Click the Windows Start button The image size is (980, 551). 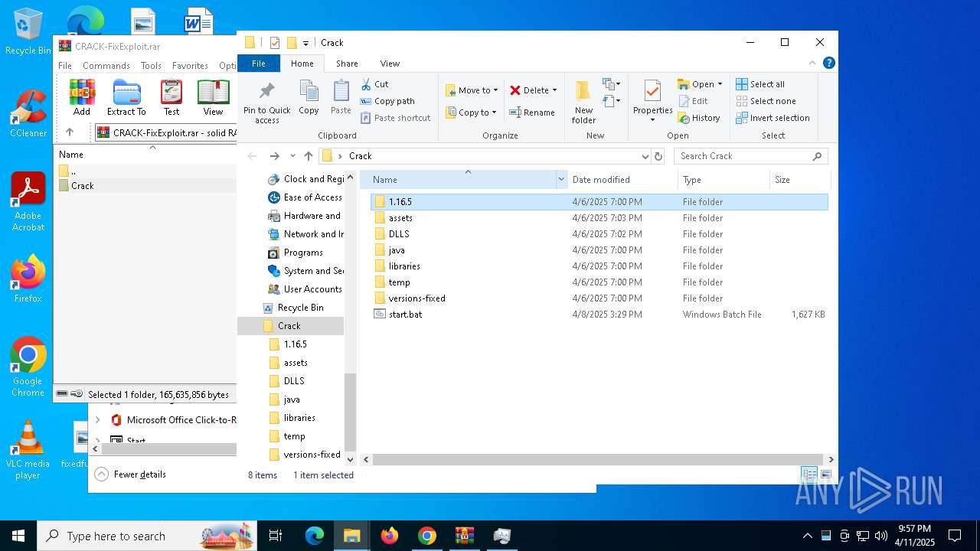pyautogui.click(x=18, y=536)
